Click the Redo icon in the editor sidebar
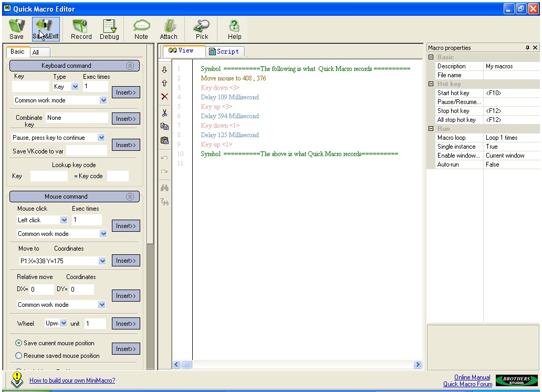Viewport: 542px width, 392px height. pyautogui.click(x=164, y=171)
